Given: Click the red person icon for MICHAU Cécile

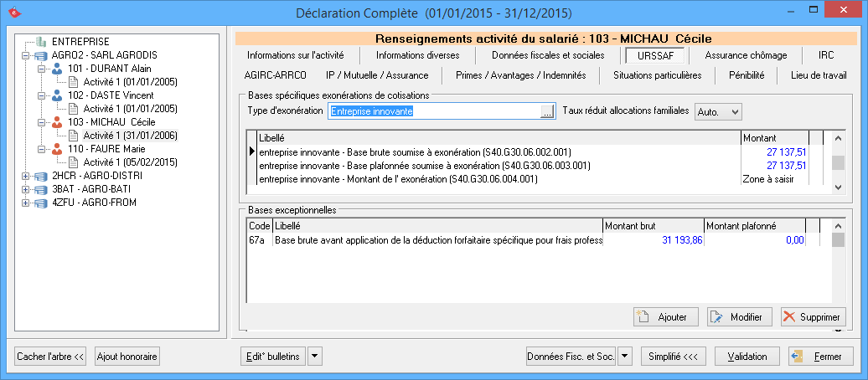Looking at the screenshot, I should coord(56,122).
